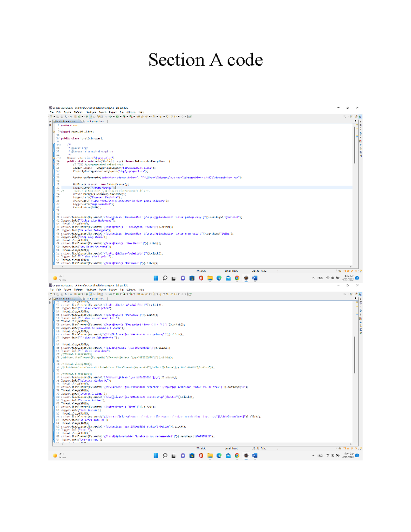The image size is (411, 532).
Task: Toggle Mark Occurrences in the toolbar
Action: click(91, 117)
